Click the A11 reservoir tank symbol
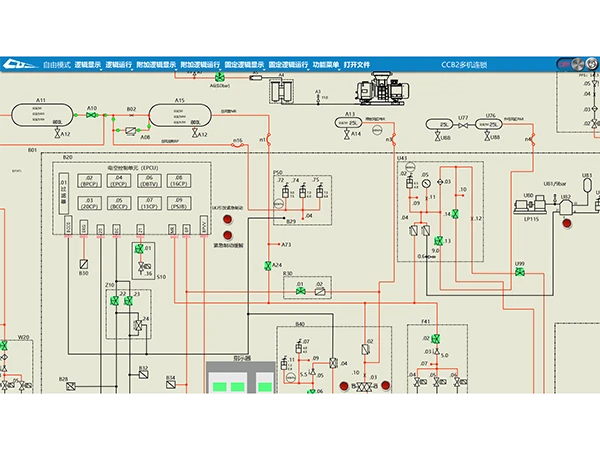This screenshot has width=600, height=450. tap(42, 116)
